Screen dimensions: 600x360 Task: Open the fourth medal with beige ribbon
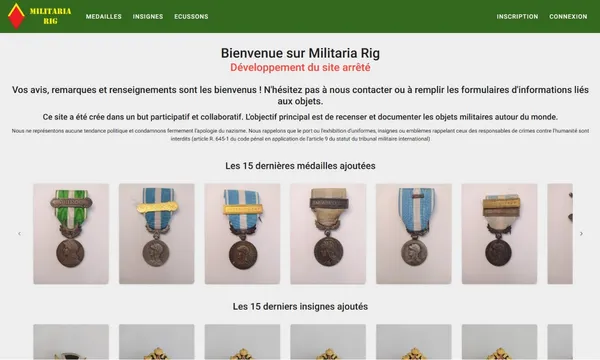pos(328,234)
